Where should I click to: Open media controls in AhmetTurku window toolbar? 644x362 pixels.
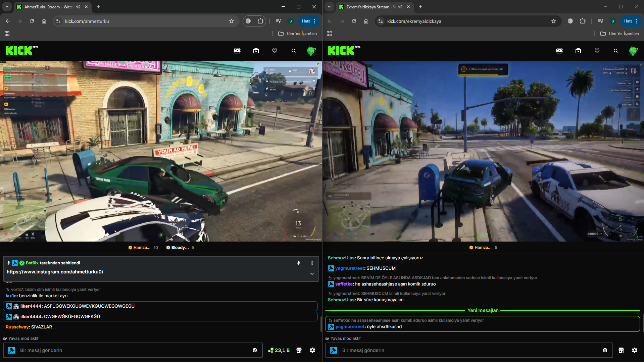(279, 21)
